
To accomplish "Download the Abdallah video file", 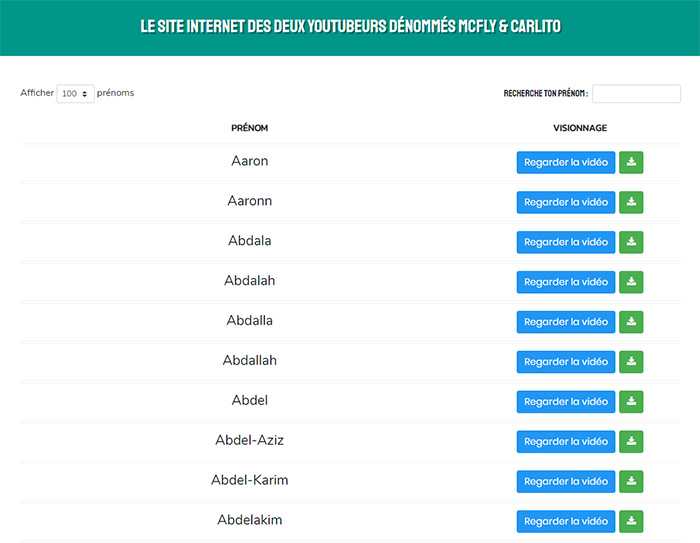I will (x=631, y=362).
